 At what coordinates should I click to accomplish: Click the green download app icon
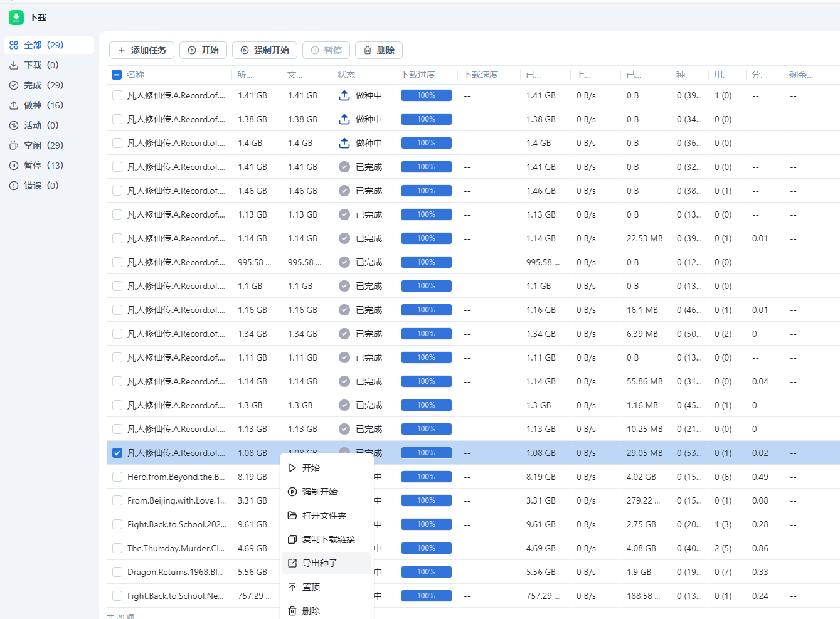(16, 18)
